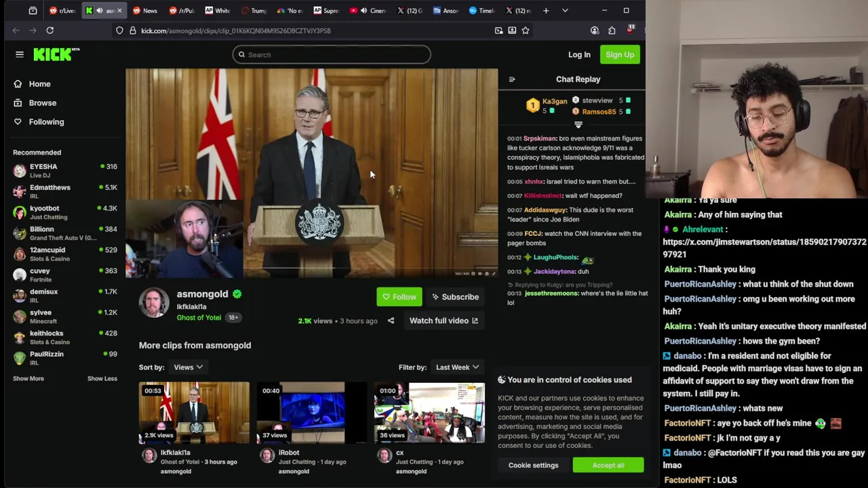
Task: Click the Kick logo
Action: coord(56,54)
